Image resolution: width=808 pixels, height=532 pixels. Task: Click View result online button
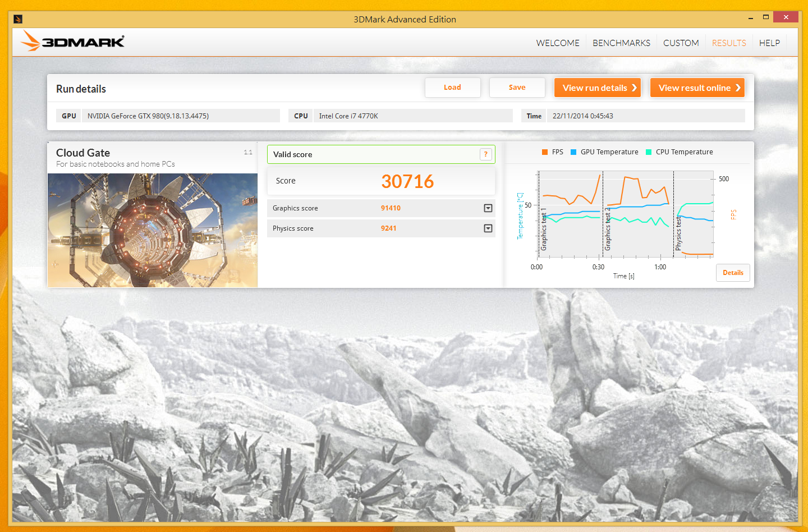(697, 88)
